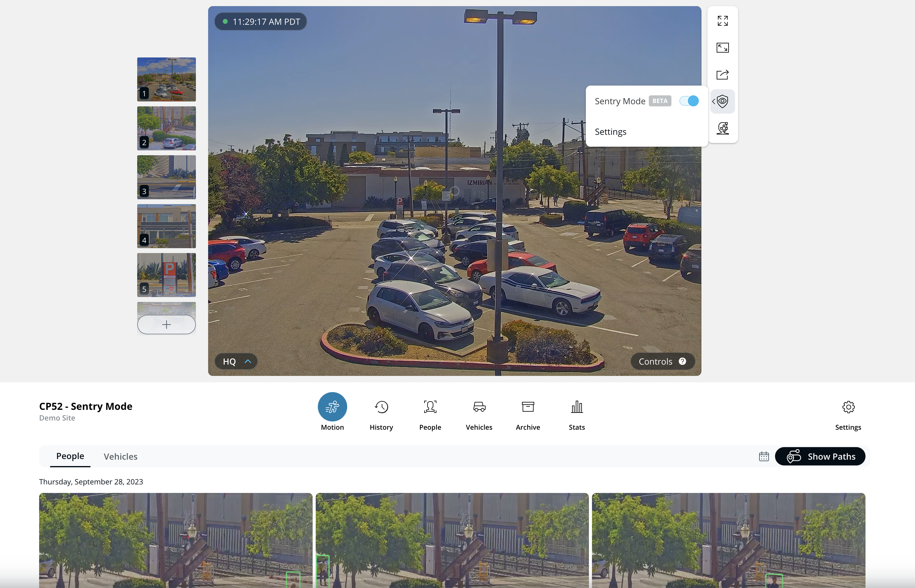Click the share camera feed icon

click(722, 75)
